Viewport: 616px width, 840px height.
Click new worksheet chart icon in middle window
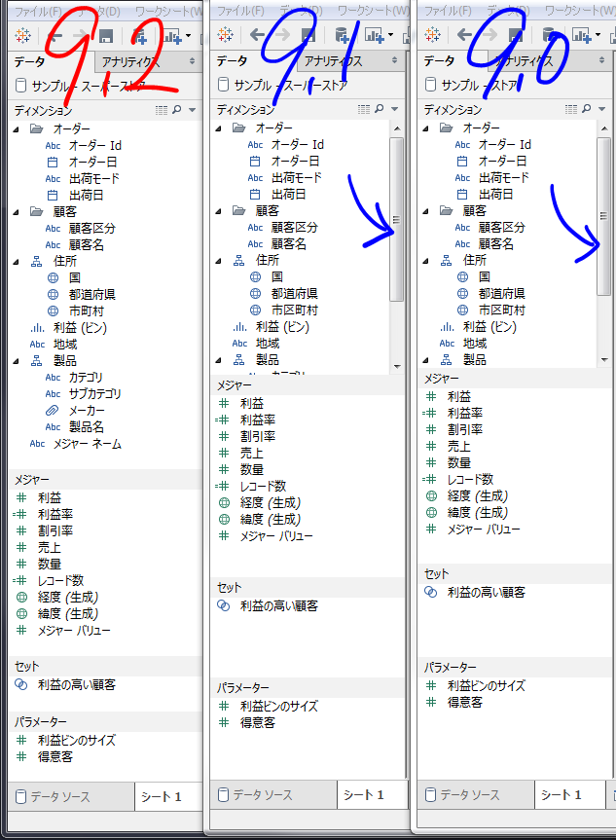[375, 35]
